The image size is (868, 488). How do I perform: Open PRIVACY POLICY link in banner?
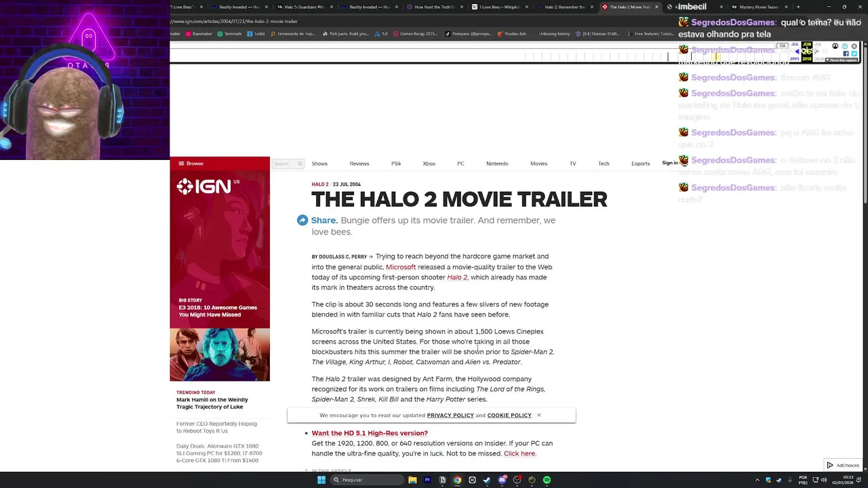[450, 415]
